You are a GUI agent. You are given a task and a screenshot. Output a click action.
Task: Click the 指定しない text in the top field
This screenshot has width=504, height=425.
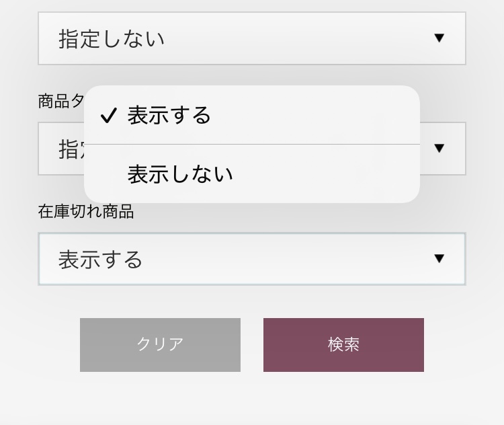(x=112, y=39)
